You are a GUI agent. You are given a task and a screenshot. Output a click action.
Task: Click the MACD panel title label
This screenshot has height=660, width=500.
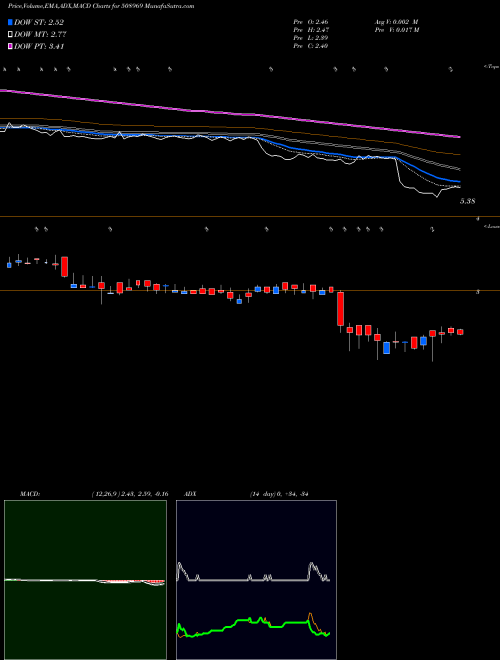pyautogui.click(x=30, y=494)
